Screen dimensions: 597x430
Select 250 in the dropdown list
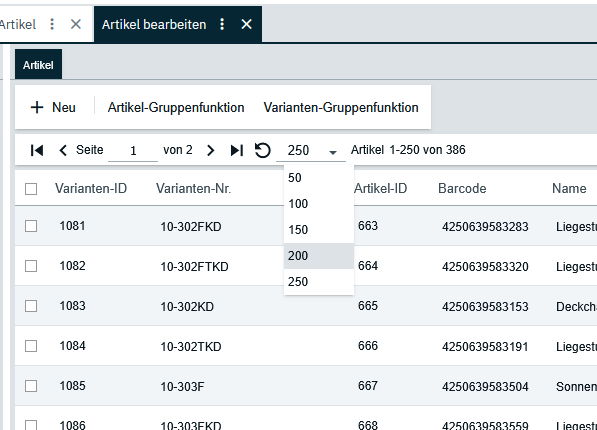(319, 281)
